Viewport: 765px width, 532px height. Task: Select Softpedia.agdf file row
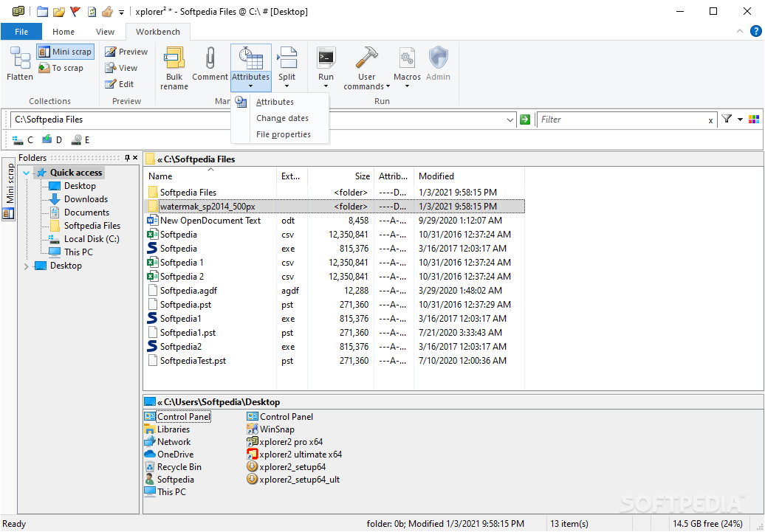click(x=335, y=291)
